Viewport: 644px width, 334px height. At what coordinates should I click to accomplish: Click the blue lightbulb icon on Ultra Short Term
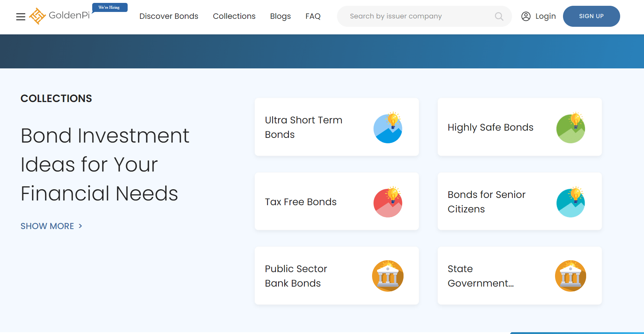[x=388, y=128]
